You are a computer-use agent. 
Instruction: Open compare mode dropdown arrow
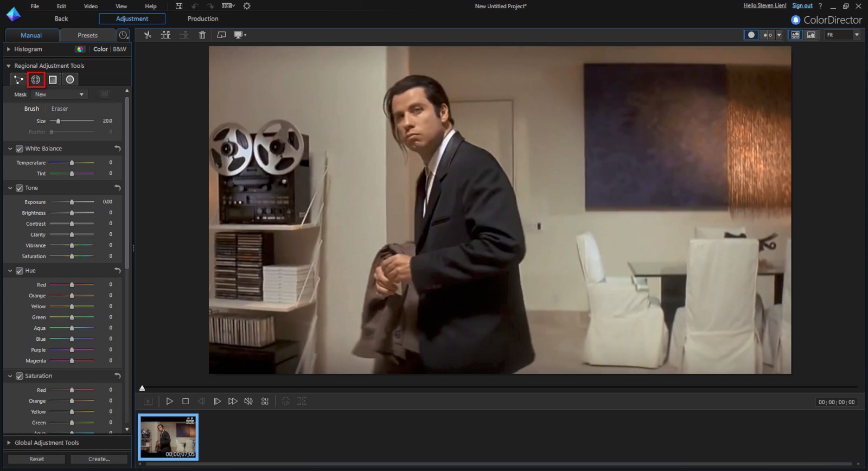[x=779, y=35]
